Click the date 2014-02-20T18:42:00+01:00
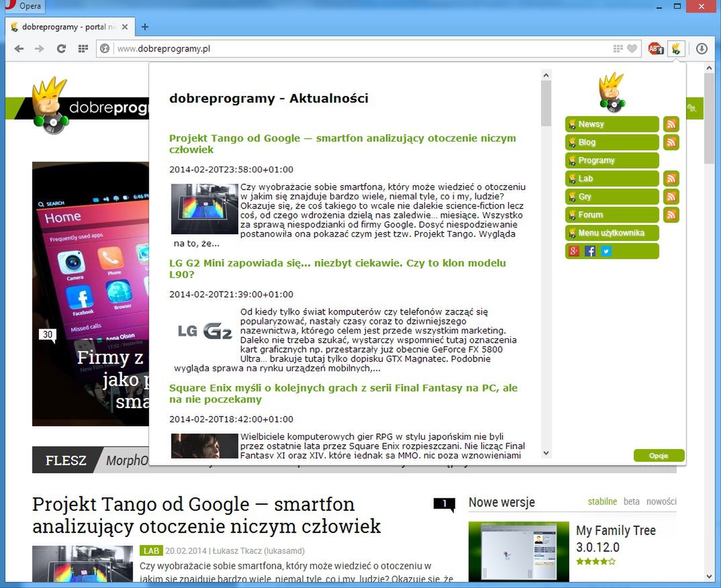 click(232, 420)
